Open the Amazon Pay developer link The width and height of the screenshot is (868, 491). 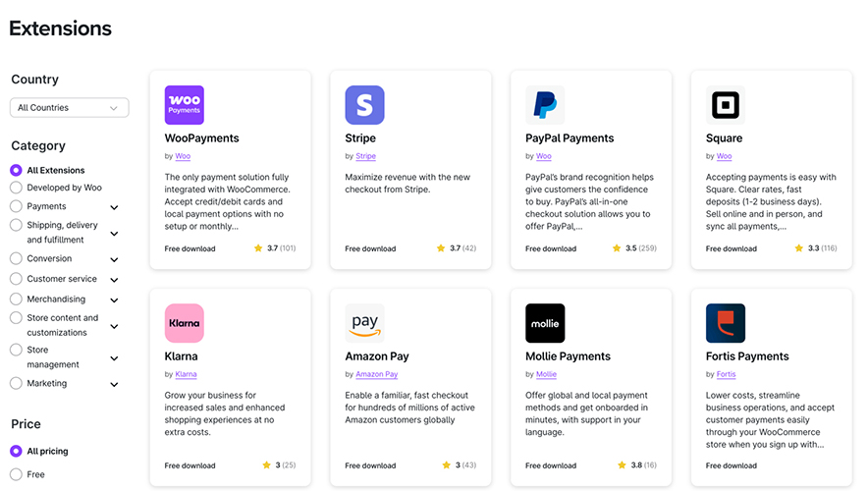[x=376, y=374]
